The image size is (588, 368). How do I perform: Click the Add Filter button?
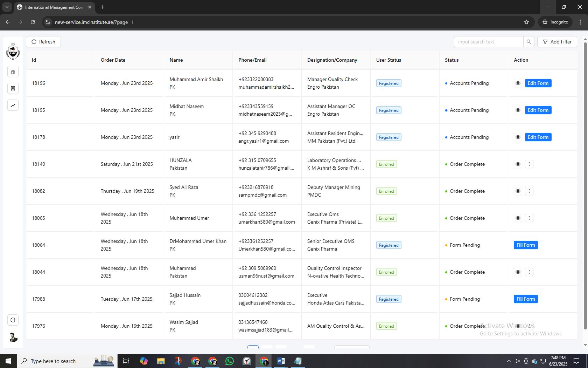557,42
